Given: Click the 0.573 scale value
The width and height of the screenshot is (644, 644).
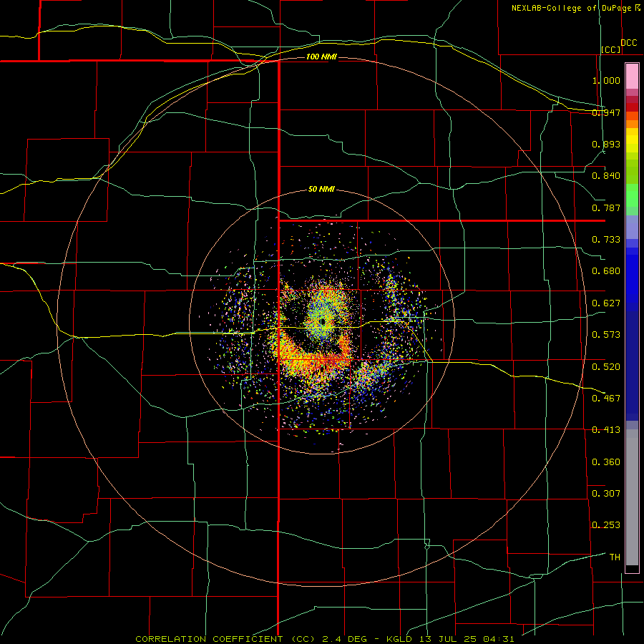Looking at the screenshot, I should pos(606,335).
